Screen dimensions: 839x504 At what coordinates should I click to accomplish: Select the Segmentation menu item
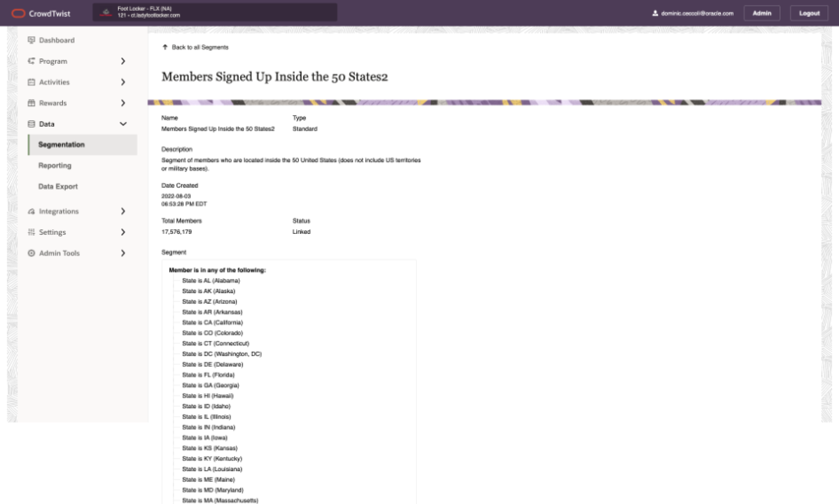(x=62, y=145)
